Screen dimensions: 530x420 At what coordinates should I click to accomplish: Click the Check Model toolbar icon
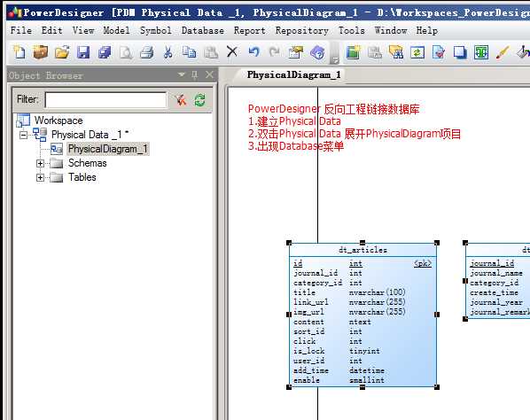(x=439, y=52)
